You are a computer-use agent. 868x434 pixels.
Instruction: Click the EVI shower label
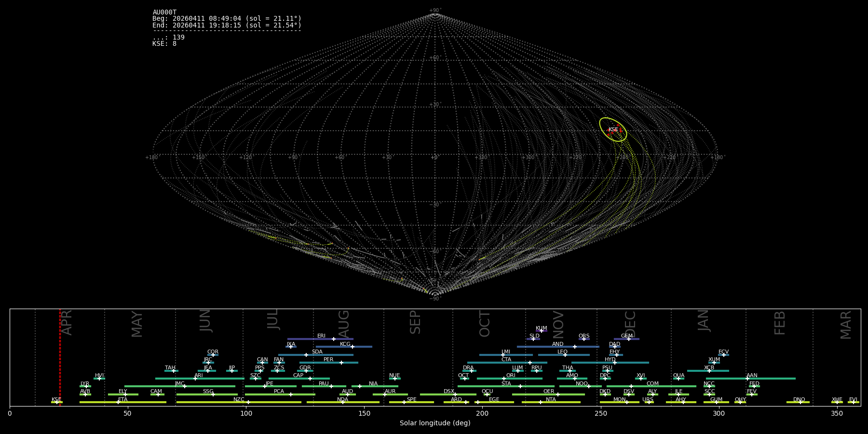(853, 400)
